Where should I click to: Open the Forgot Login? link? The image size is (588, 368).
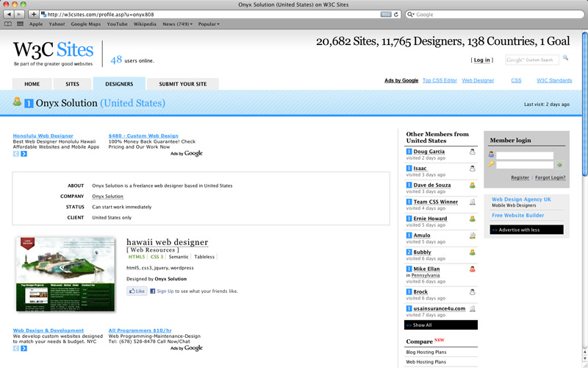point(550,177)
